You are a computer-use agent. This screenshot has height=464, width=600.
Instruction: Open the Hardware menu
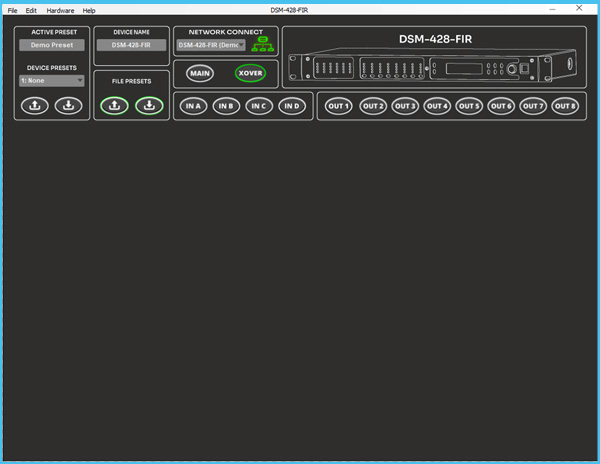click(60, 10)
